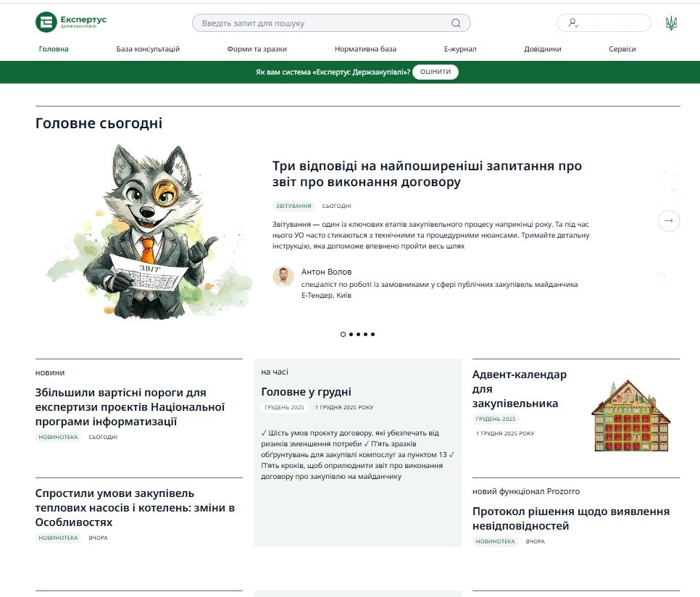
Task: Open the Сервіси menu item
Action: tap(622, 49)
